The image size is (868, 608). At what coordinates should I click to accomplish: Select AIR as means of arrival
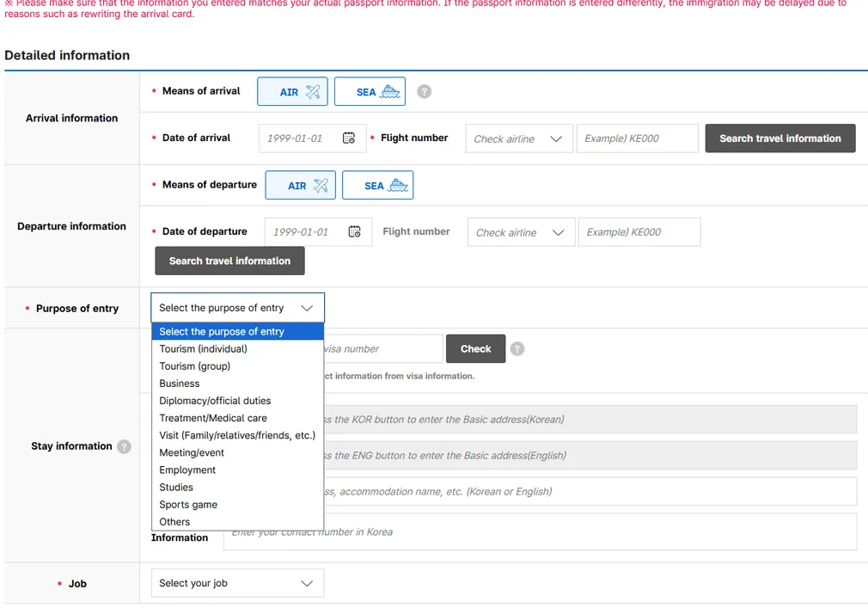point(292,91)
